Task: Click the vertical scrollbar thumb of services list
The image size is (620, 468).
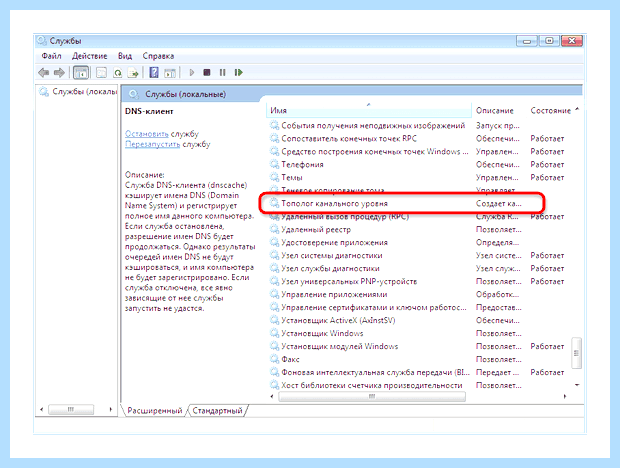Action: click(x=577, y=353)
